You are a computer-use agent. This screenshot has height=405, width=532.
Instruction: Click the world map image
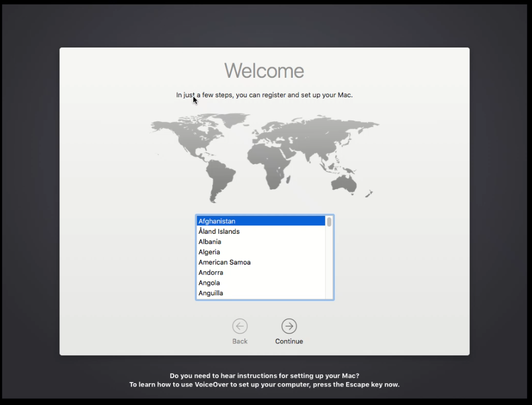[x=265, y=158]
